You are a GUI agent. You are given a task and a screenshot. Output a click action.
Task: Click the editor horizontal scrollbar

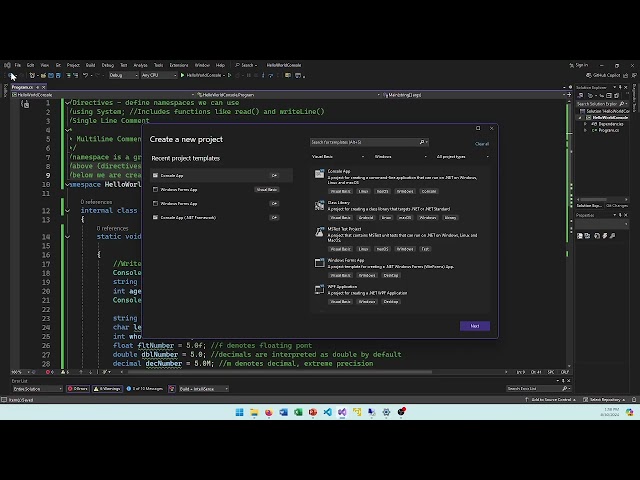pyautogui.click(x=280, y=372)
